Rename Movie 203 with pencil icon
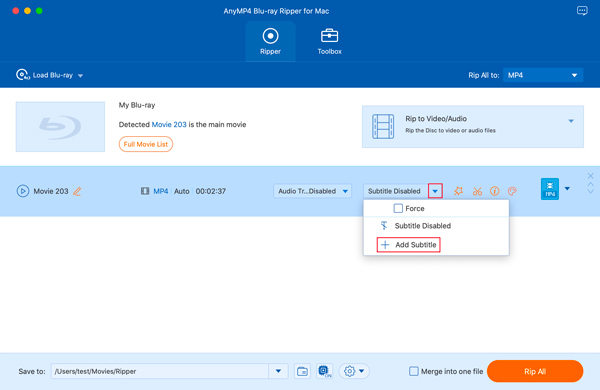This screenshot has width=600, height=390. [x=77, y=191]
